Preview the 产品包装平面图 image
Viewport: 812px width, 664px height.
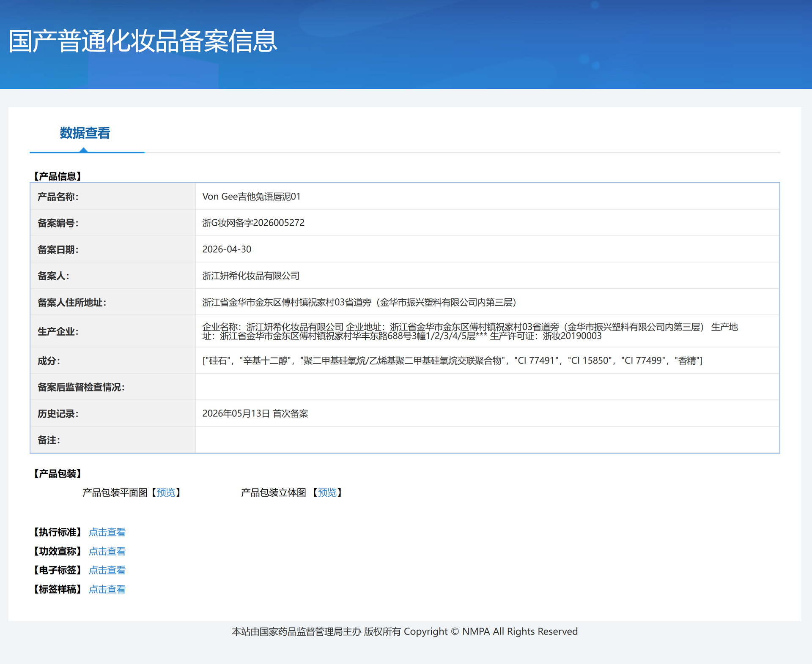[x=166, y=492]
